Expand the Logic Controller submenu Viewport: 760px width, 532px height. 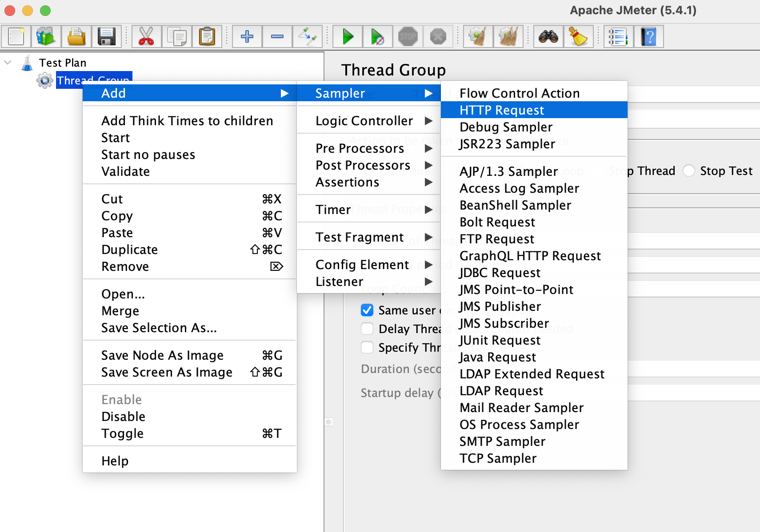click(368, 121)
